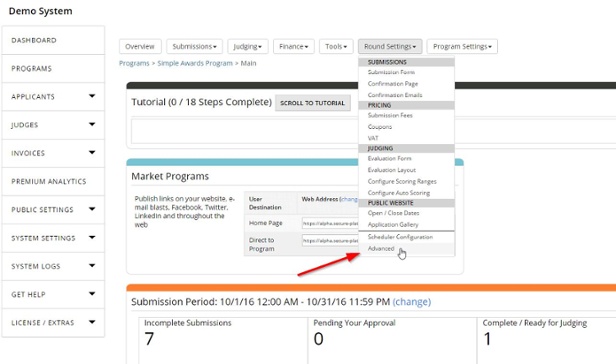Click the submission period change link
The image size is (616, 364).
tap(412, 302)
